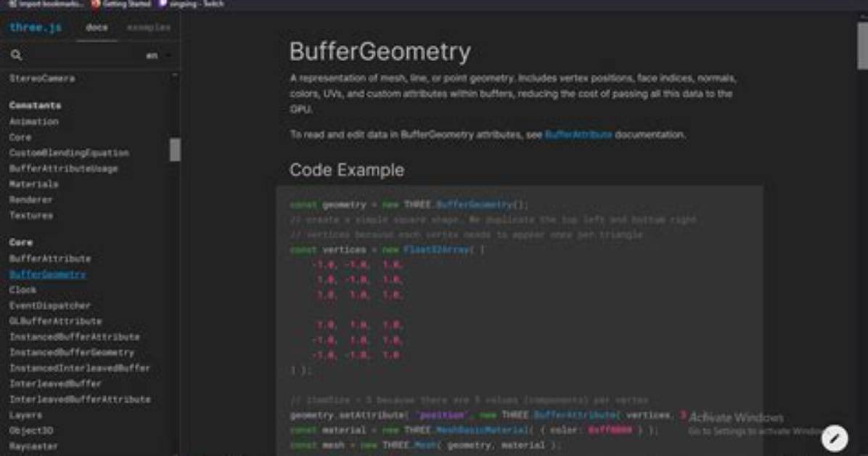Screen dimensions: 868x456
Task: Open the InterleavedBufferAttribute page
Action: 80,399
